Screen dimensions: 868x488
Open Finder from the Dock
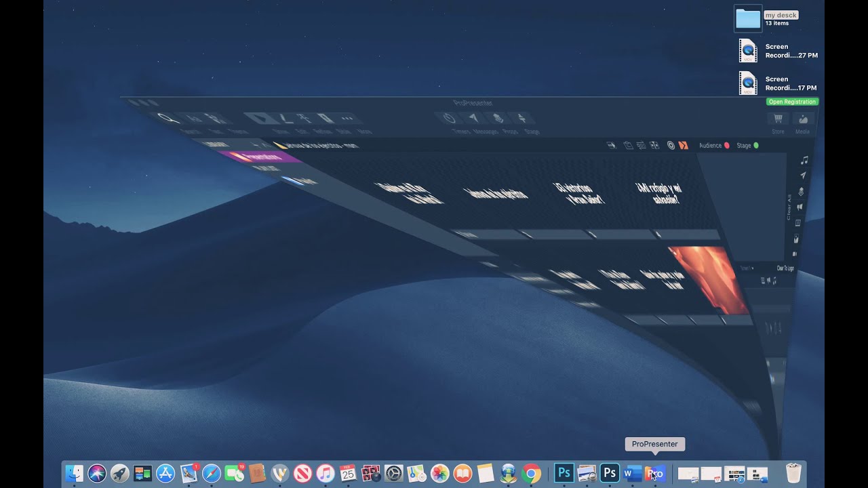[x=74, y=473]
